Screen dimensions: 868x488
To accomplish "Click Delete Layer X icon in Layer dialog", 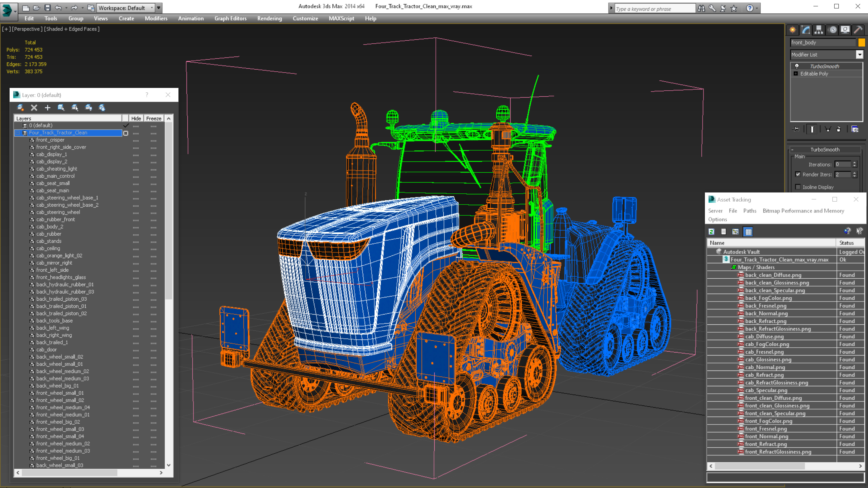I will (34, 108).
